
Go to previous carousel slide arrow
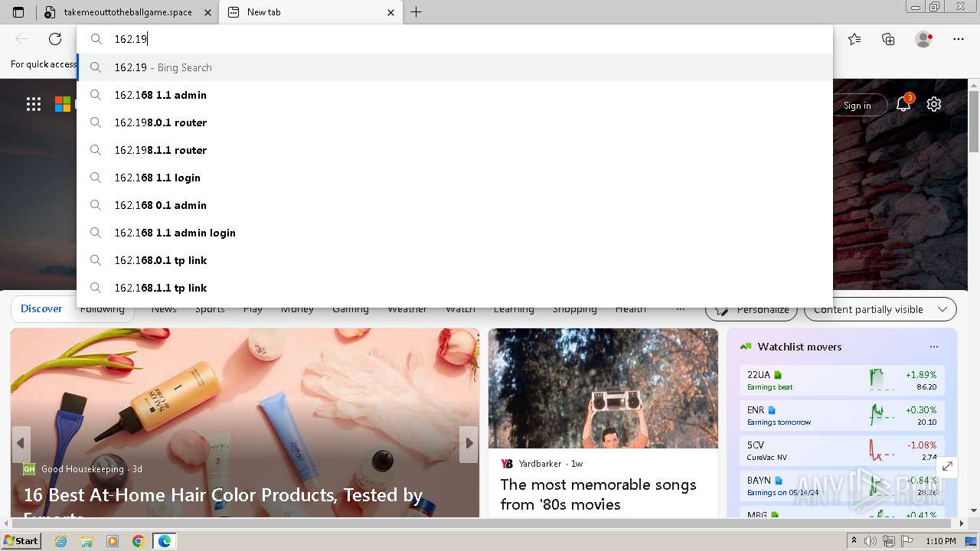pos(21,443)
